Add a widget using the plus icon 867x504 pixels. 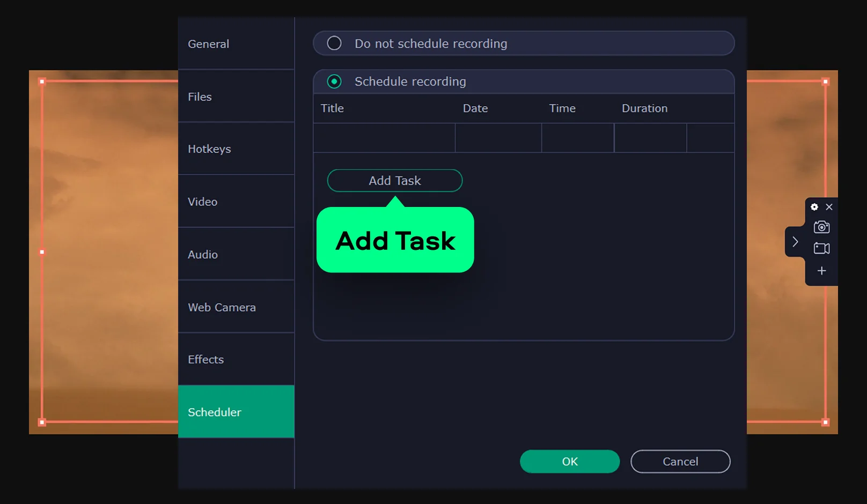(821, 270)
